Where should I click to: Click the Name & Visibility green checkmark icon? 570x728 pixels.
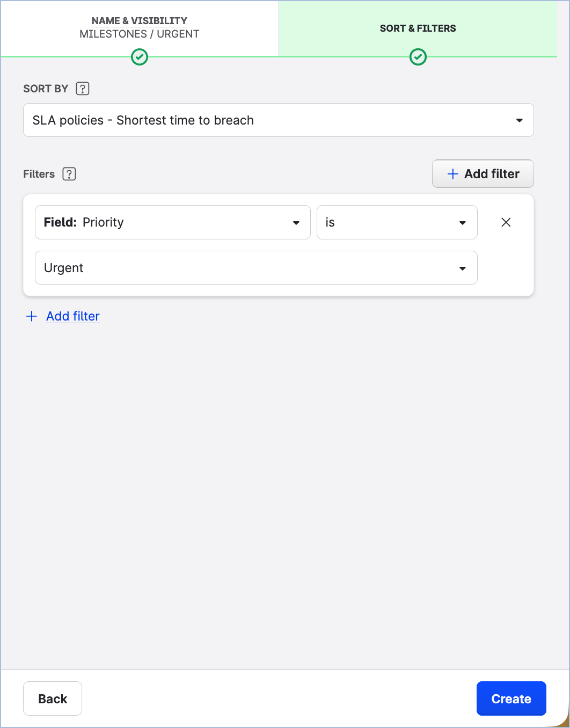click(x=140, y=57)
